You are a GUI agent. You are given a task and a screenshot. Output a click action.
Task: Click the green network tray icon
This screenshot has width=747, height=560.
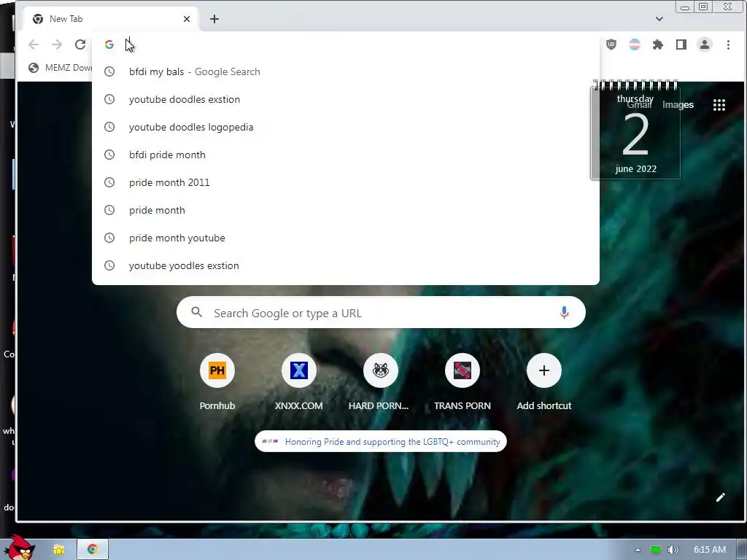656,550
